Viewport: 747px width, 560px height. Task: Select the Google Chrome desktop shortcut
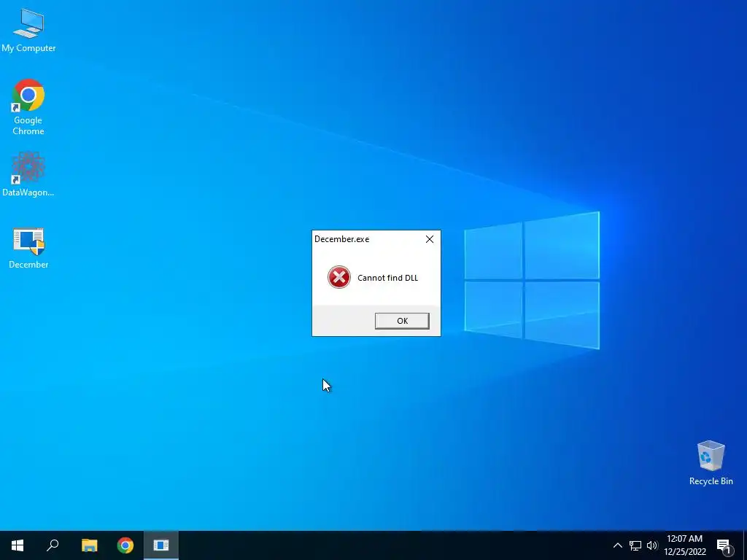(28, 107)
